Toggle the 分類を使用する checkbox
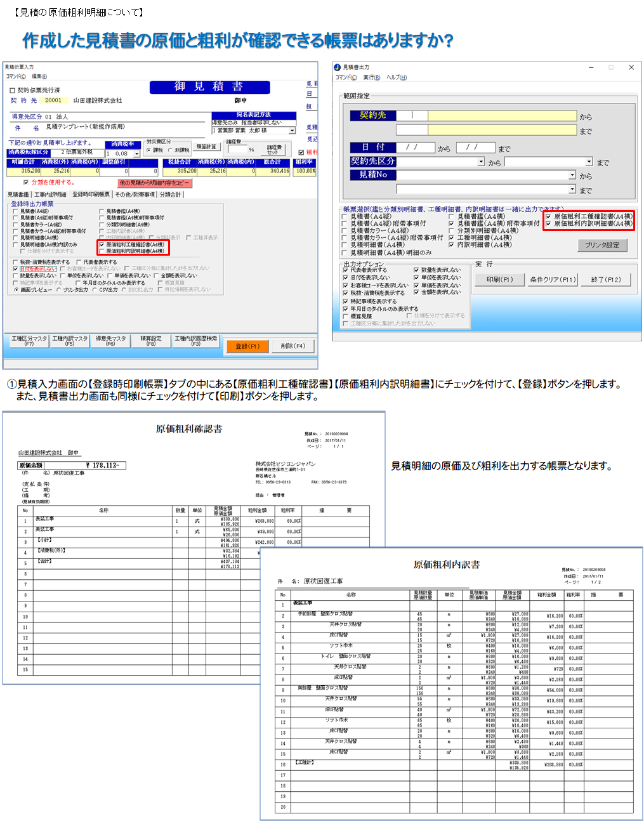644x821 pixels. (25, 183)
